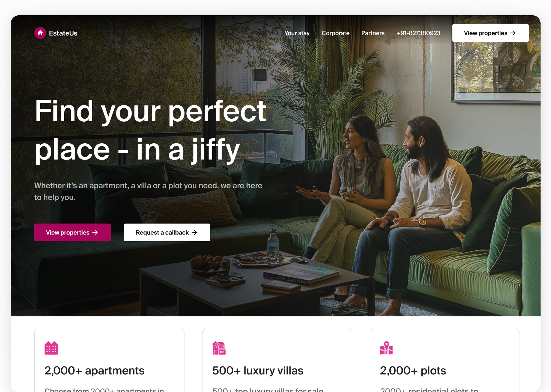Open the Corporate nav item

[335, 33]
